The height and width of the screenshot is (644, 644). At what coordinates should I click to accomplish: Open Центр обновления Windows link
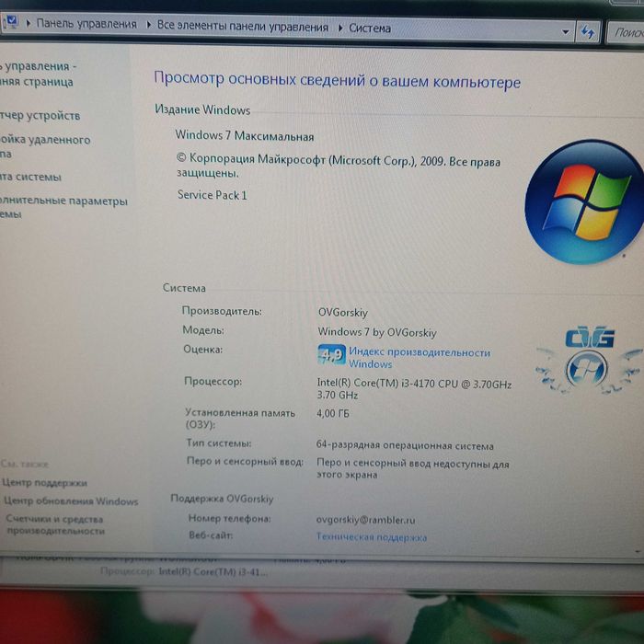(71, 500)
